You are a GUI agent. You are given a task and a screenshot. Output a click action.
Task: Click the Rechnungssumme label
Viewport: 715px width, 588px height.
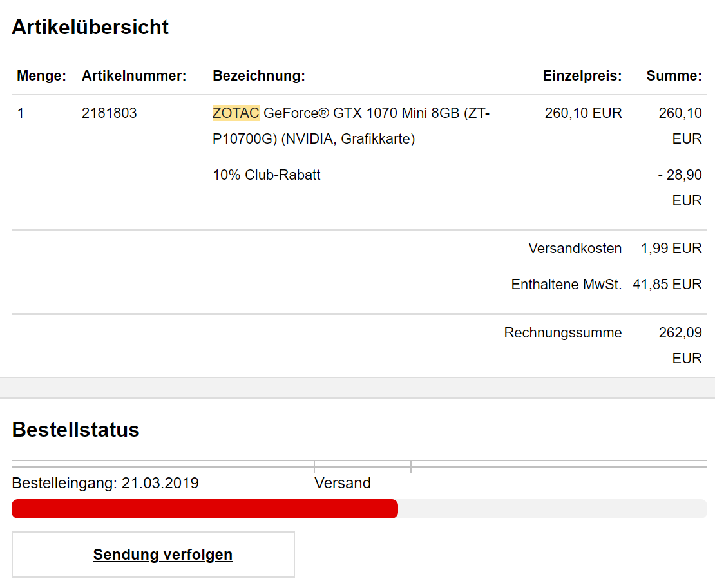point(563,333)
